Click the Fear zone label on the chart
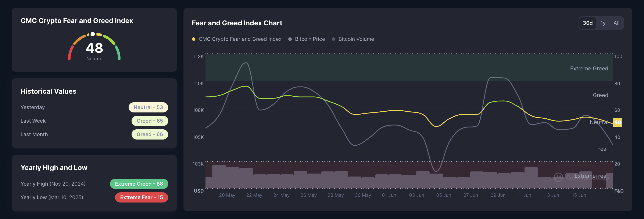 602,149
